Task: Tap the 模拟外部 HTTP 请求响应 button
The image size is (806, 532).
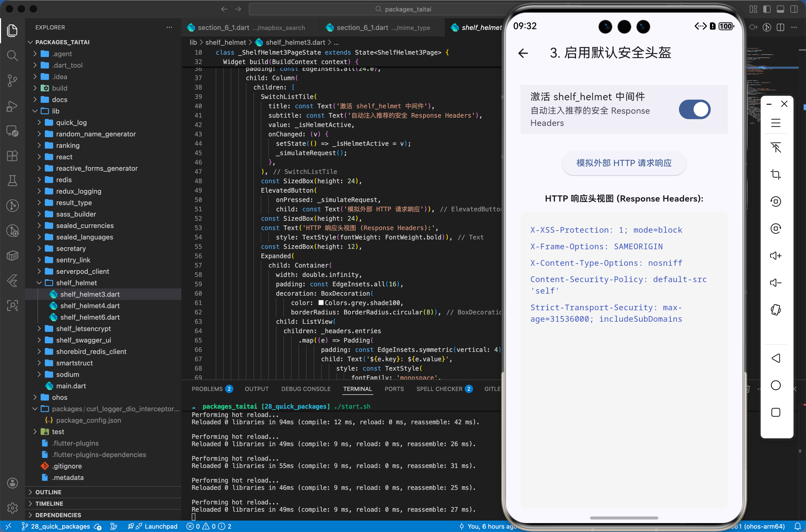Action: (624, 163)
